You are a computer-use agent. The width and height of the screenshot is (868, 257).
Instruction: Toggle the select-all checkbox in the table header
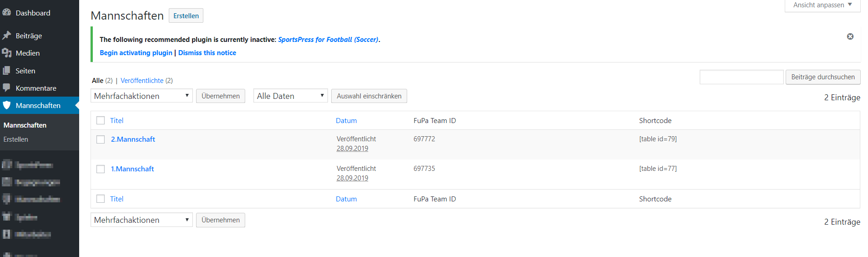coord(101,120)
